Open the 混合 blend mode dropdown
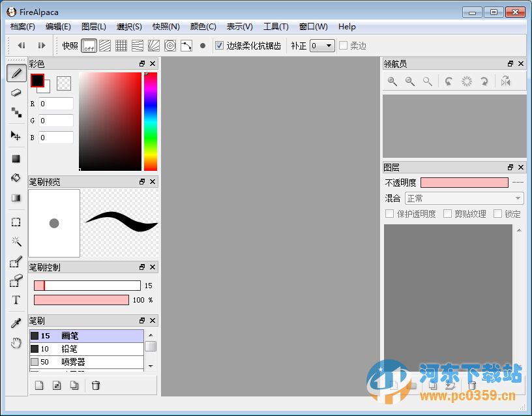 [x=464, y=198]
